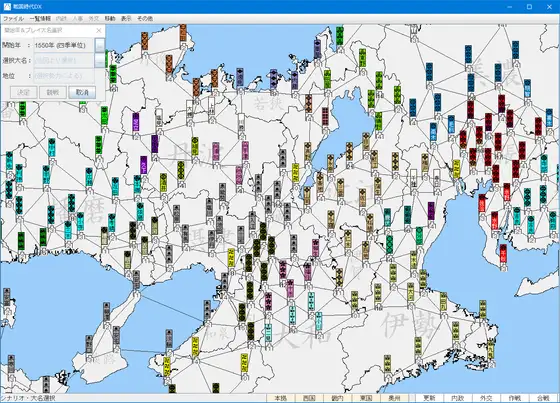Select the lone purple banner west of Ise Bay
The width and height of the screenshot is (560, 403).
point(431,210)
